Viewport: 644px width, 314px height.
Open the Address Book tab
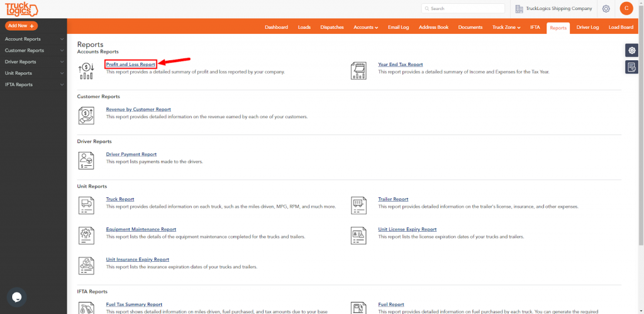tap(434, 28)
